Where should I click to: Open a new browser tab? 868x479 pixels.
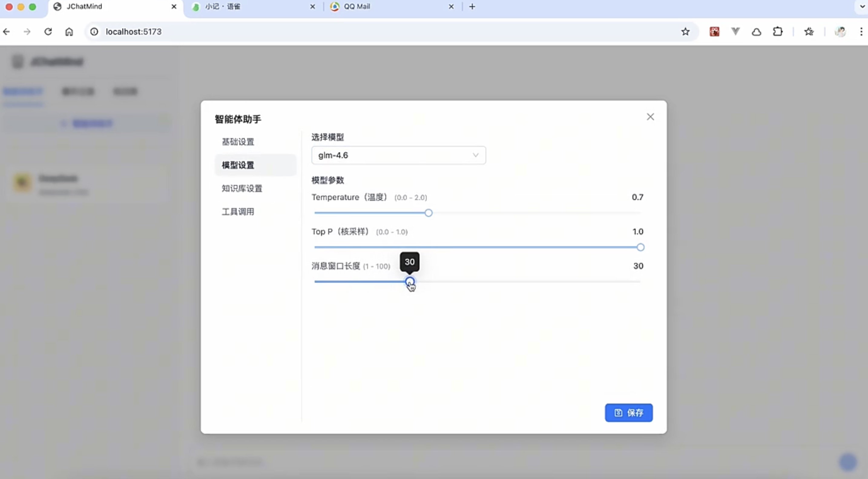coord(472,6)
